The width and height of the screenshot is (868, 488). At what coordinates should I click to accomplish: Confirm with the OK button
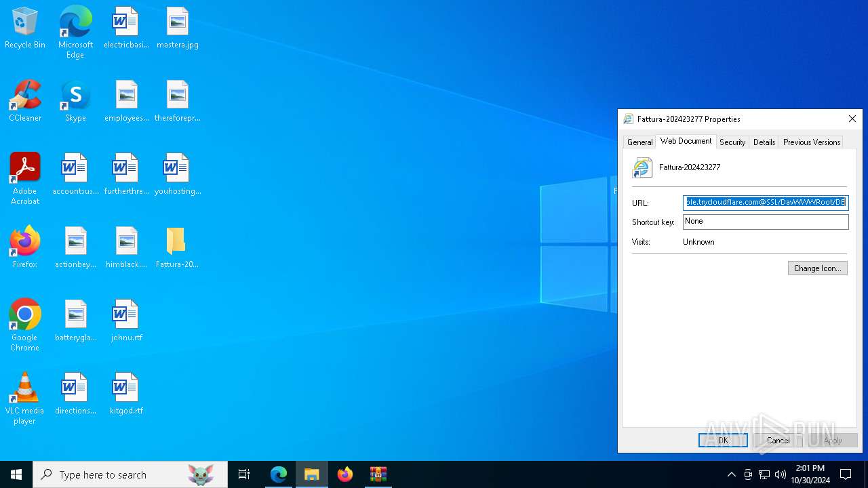coord(723,440)
